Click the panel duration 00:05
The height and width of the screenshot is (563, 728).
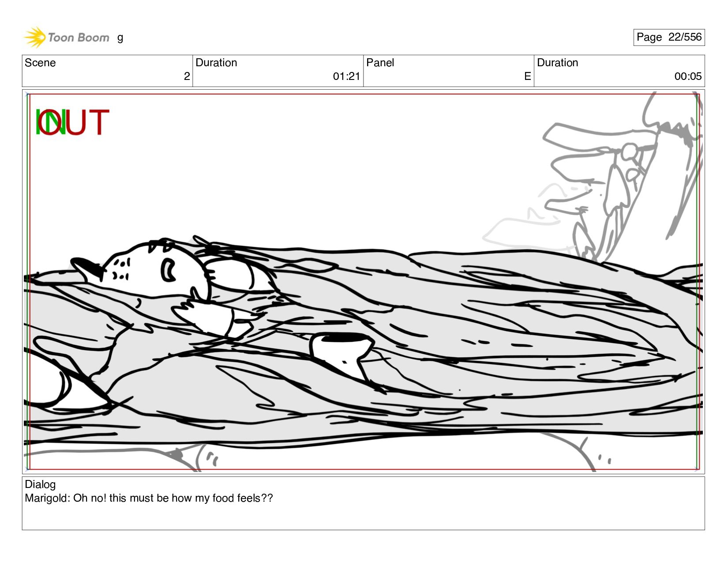[688, 76]
